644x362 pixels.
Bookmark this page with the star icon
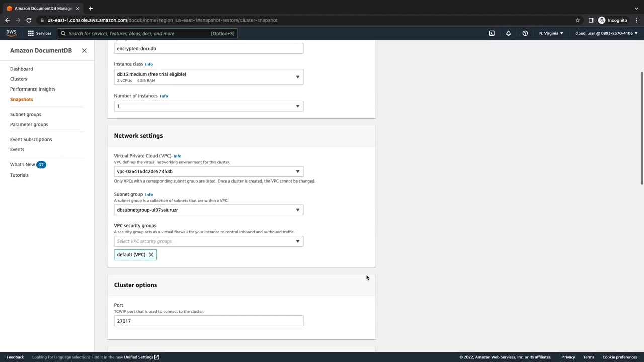coord(578,20)
